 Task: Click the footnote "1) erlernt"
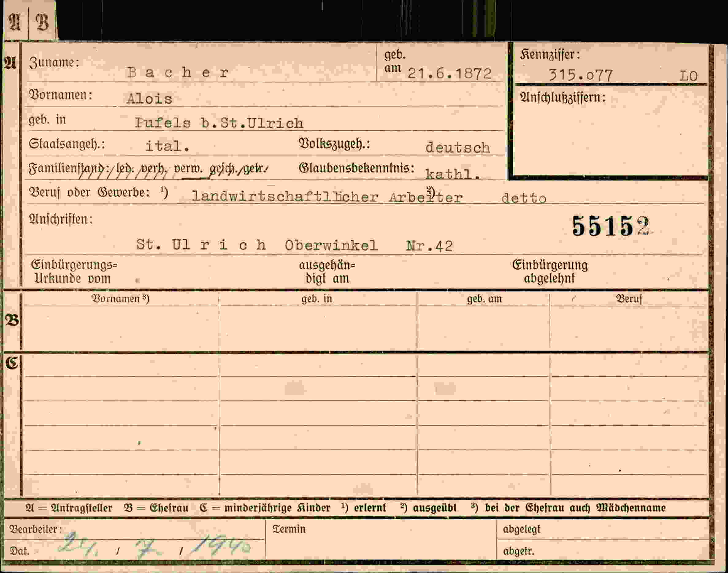point(364,508)
